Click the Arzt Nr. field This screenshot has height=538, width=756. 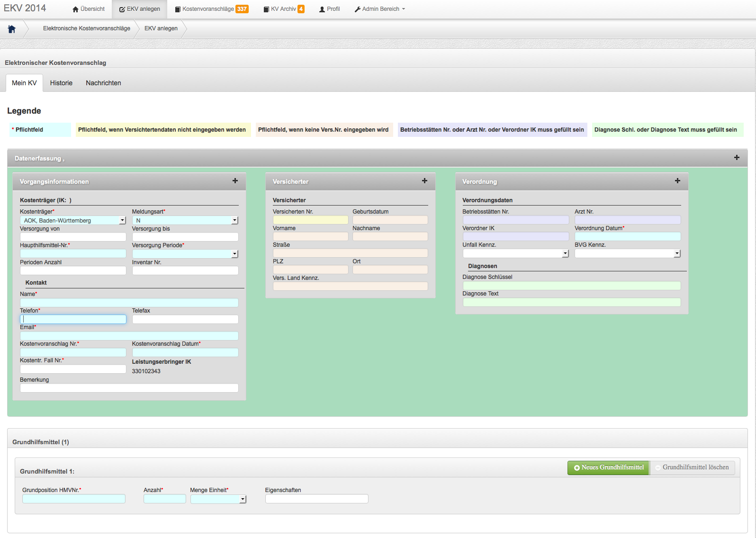pos(628,220)
